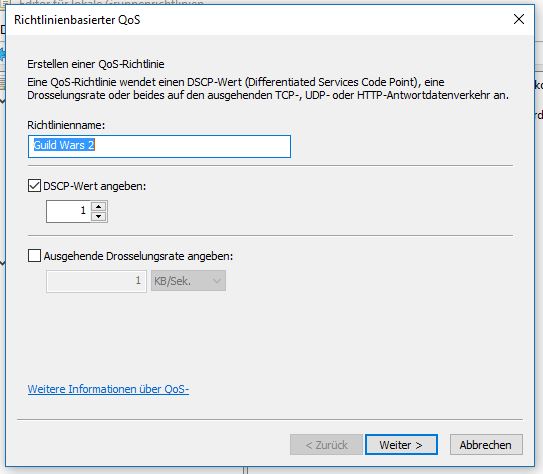Place cursor in highlighted Guild Wars 2 text
Screen dimensions: 543x474
64,145
